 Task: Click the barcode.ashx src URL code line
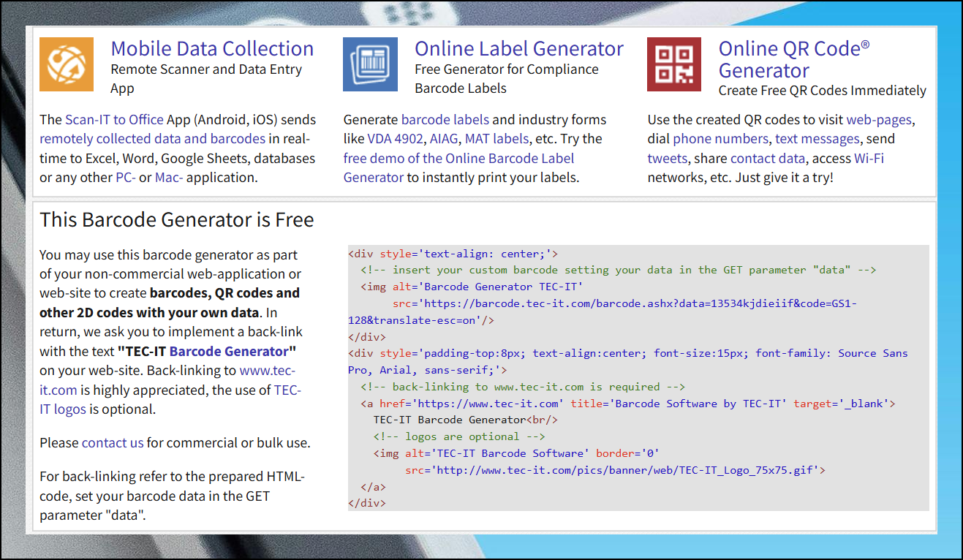(x=603, y=311)
